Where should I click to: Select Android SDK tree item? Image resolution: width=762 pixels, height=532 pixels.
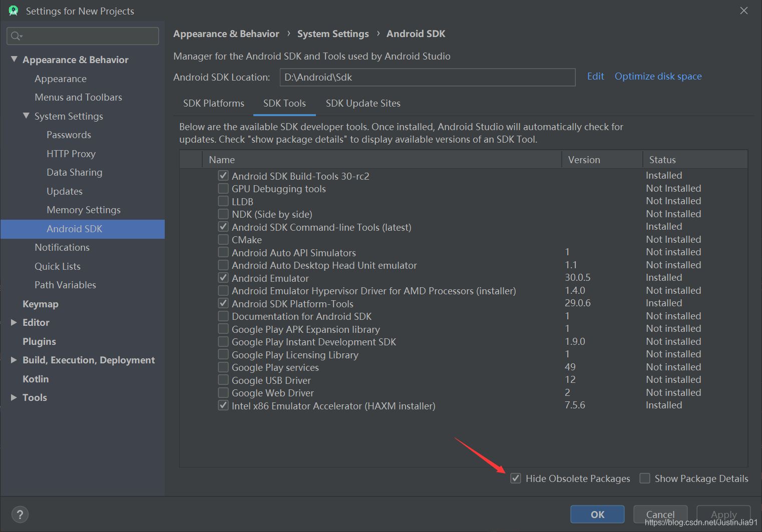[x=83, y=229]
